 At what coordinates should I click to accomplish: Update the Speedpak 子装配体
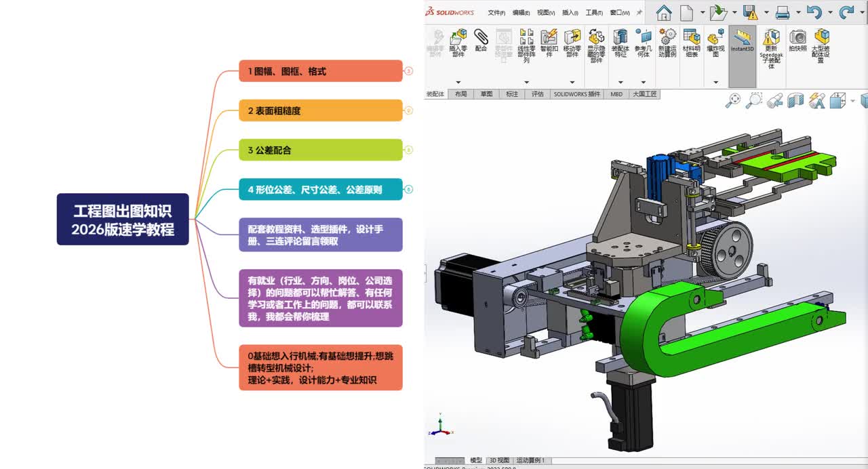(771, 49)
